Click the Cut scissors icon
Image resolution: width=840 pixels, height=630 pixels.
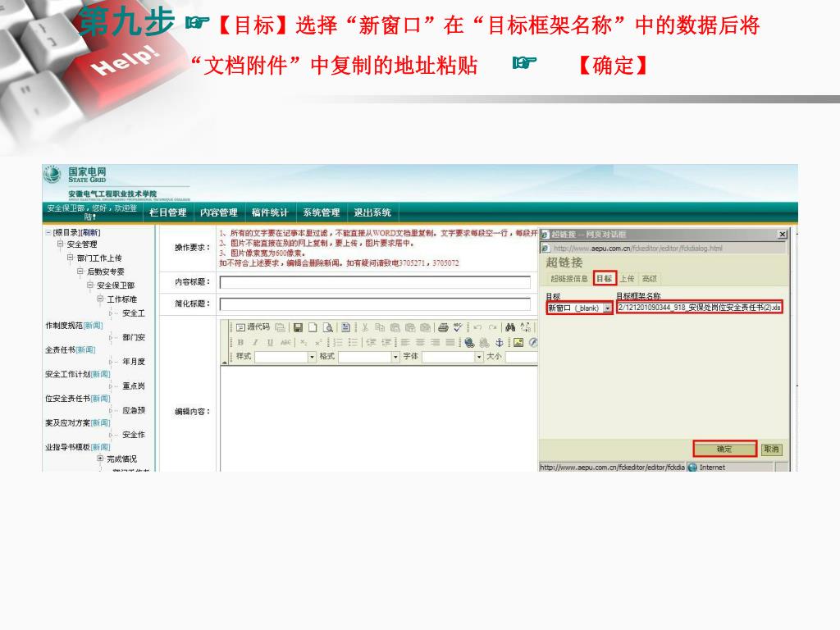pos(365,327)
